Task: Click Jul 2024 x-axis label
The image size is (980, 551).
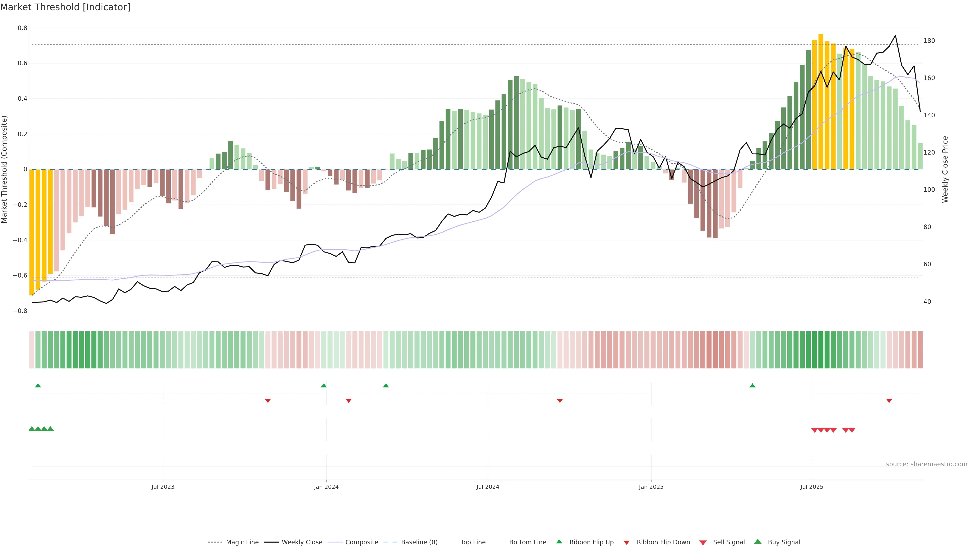Action: 488,487
